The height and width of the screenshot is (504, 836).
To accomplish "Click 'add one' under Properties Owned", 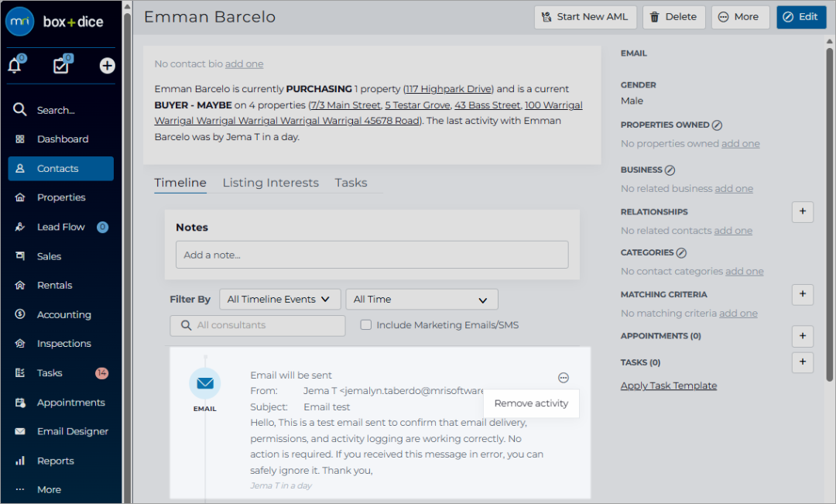I will point(741,143).
